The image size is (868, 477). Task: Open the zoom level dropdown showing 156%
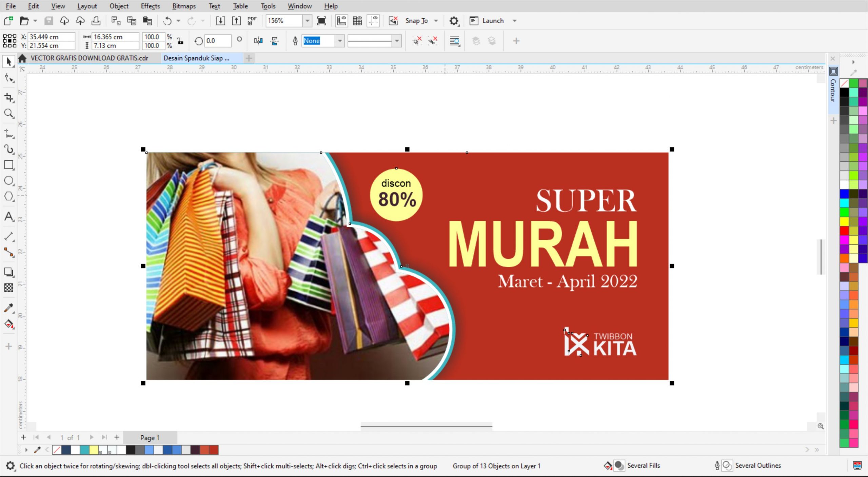point(307,21)
